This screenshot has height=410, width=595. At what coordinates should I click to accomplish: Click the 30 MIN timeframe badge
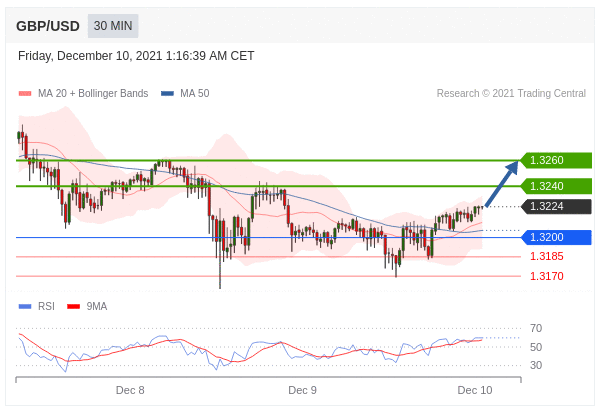click(113, 26)
